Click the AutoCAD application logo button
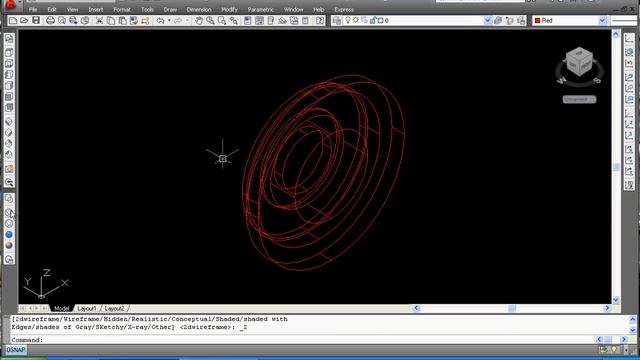 10,4
